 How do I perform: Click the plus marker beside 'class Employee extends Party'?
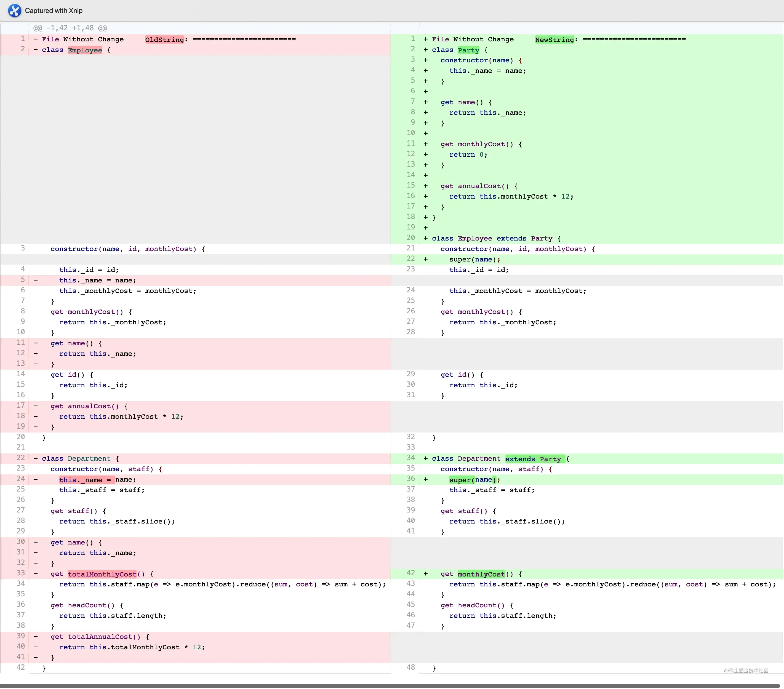click(425, 239)
